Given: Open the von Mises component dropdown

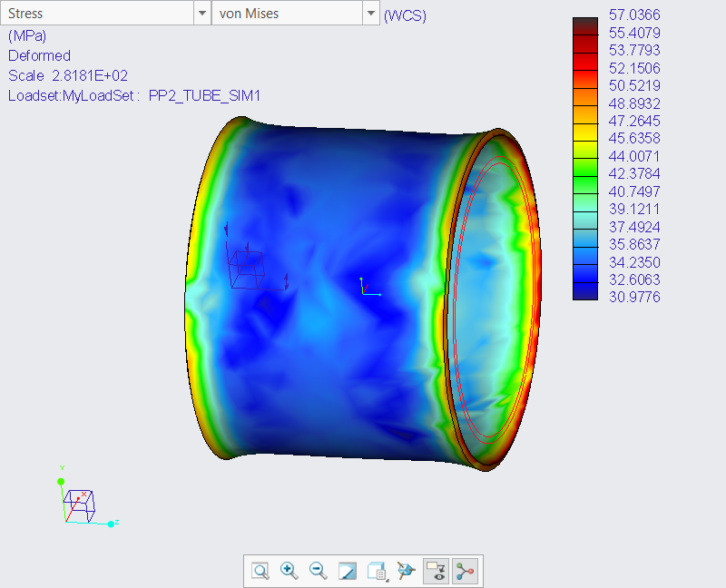Looking at the screenshot, I should pyautogui.click(x=371, y=14).
